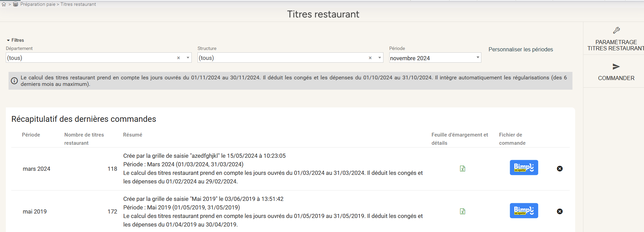Click the Préparation paie breadcrumb icon

pos(15,4)
